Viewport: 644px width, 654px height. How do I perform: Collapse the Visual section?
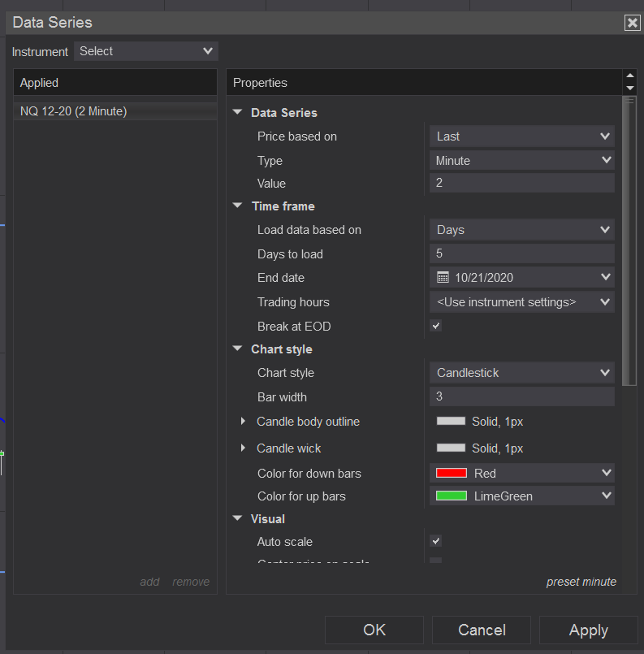point(237,518)
